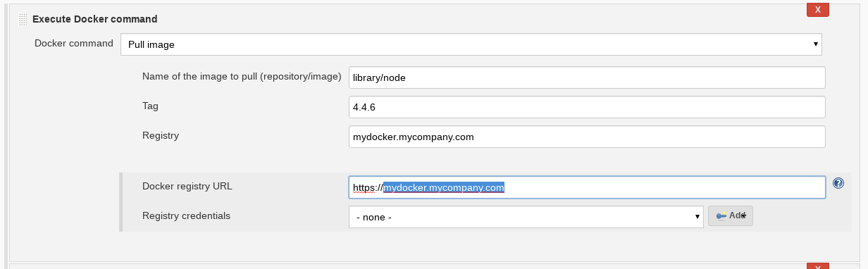Click the Execute Docker command heading
The height and width of the screenshot is (269, 868).
tap(95, 19)
